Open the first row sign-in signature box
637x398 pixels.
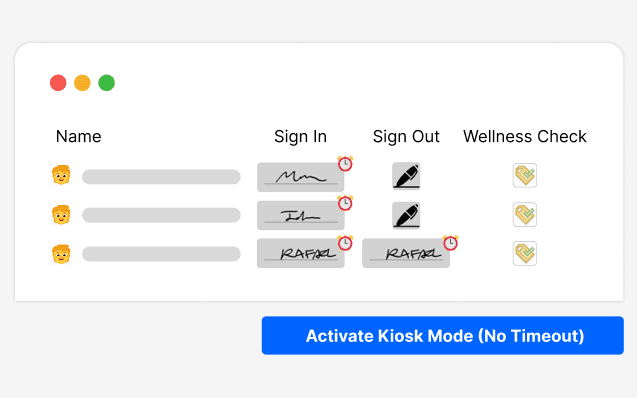(301, 177)
